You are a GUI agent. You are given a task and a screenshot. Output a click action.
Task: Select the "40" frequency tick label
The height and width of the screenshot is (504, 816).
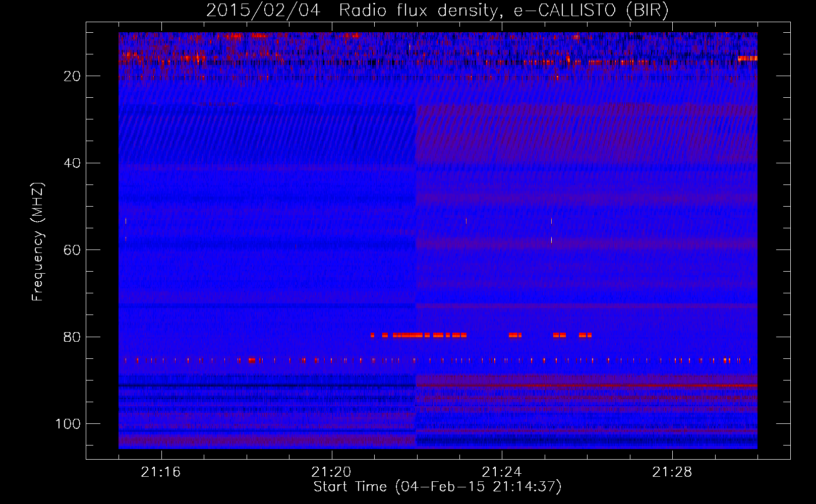pos(73,163)
